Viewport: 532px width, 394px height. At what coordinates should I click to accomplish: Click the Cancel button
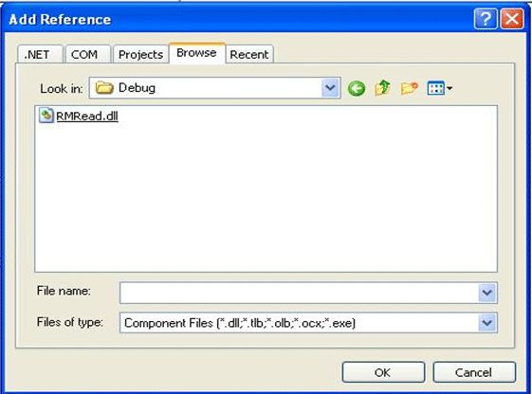(474, 372)
